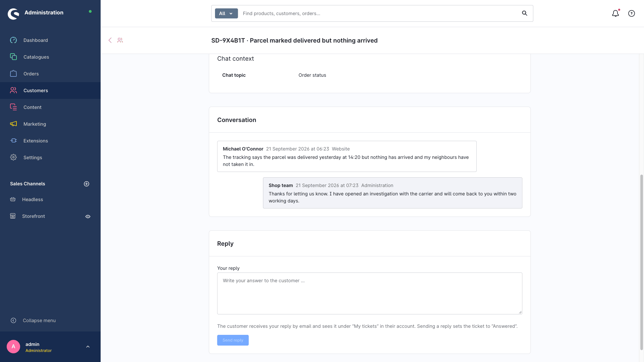Click the Order status chat topic value

[312, 75]
